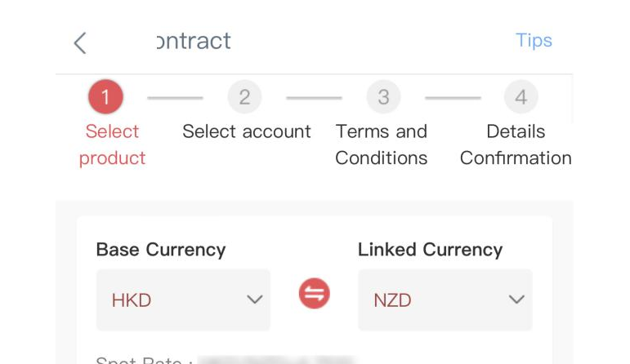Select the 'Select account' step label
Viewport: 630px width, 364px height.
click(247, 131)
